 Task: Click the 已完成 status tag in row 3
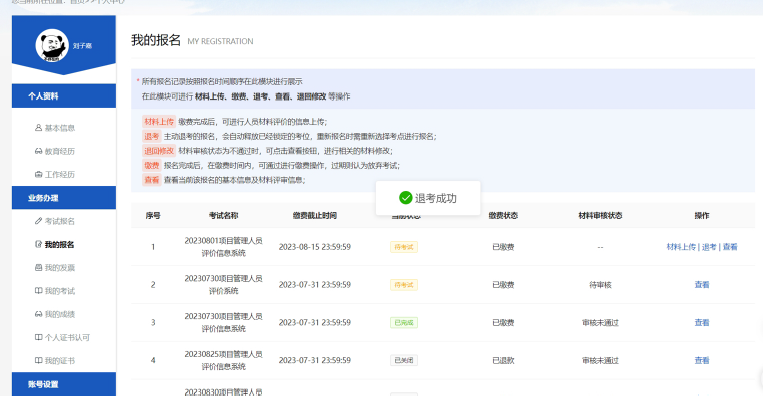403,322
